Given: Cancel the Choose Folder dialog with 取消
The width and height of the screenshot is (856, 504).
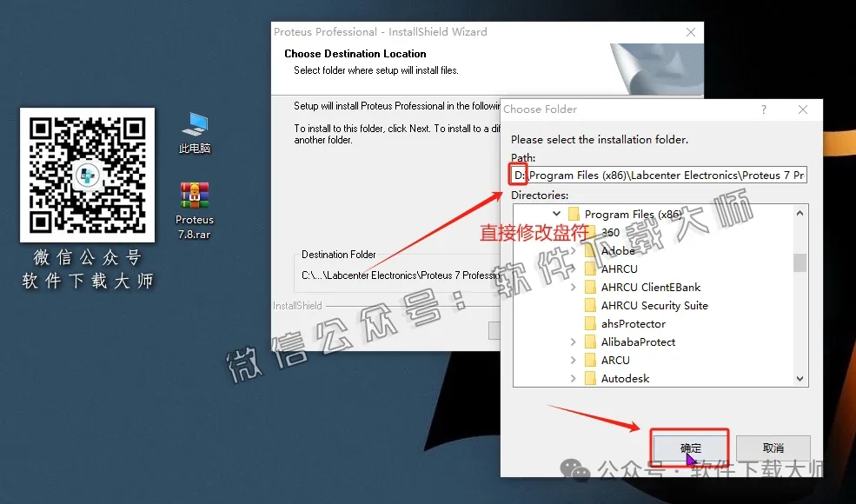Looking at the screenshot, I should pos(773,446).
